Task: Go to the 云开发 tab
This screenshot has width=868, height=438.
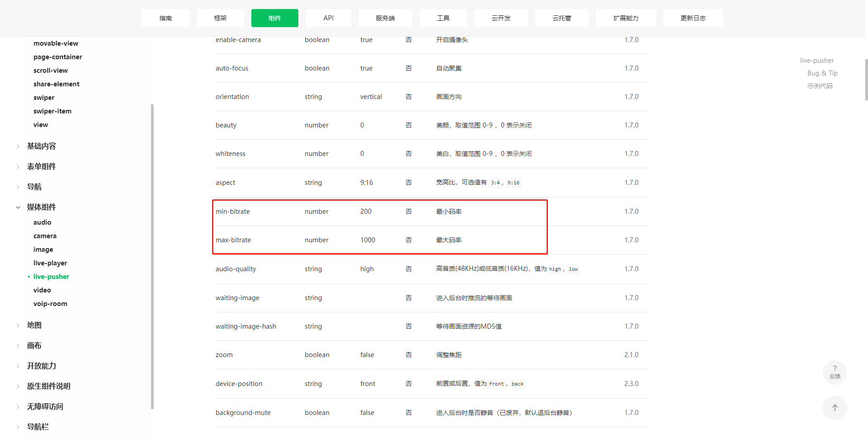Action: tap(501, 18)
